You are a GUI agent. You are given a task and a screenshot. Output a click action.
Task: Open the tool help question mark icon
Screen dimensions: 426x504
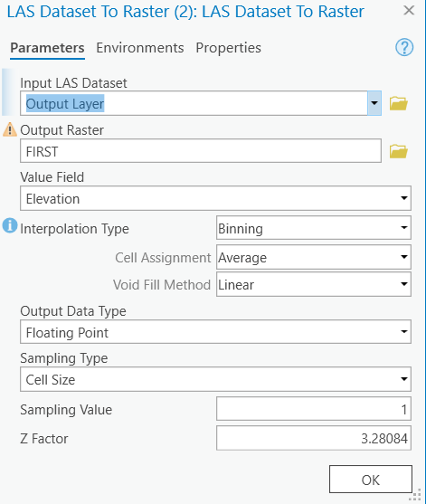(404, 48)
